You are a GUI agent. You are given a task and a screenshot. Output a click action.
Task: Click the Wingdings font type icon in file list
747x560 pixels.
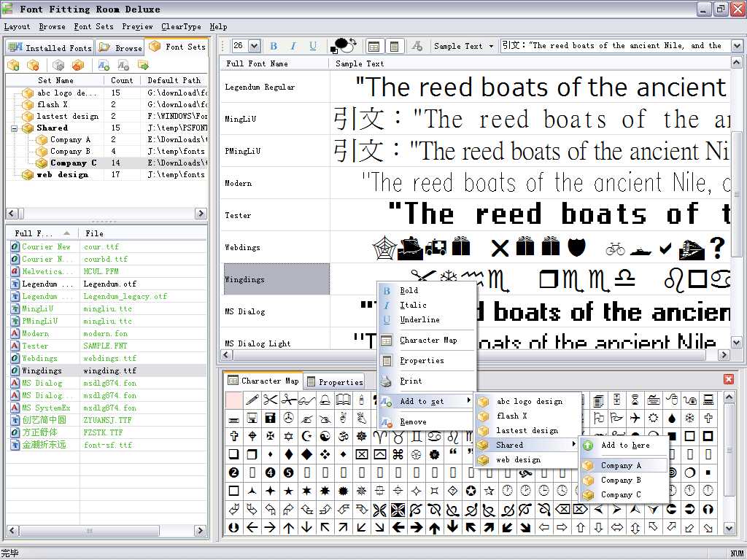coord(15,370)
